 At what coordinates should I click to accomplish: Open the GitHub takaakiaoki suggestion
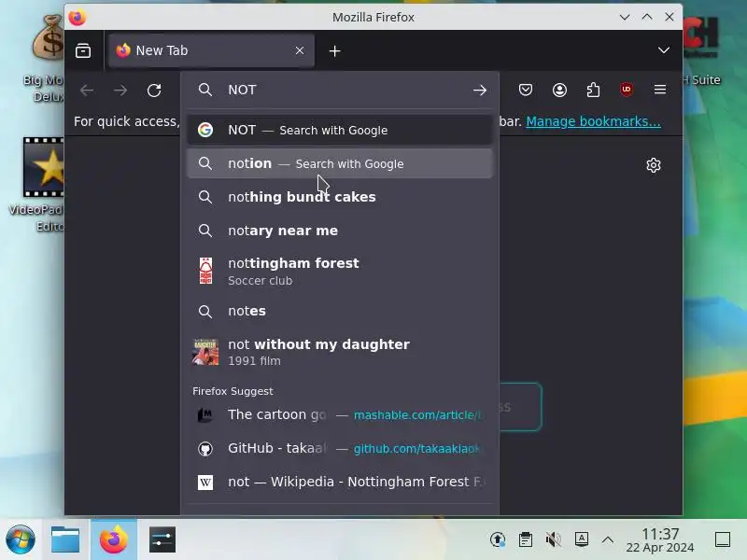pyautogui.click(x=340, y=448)
